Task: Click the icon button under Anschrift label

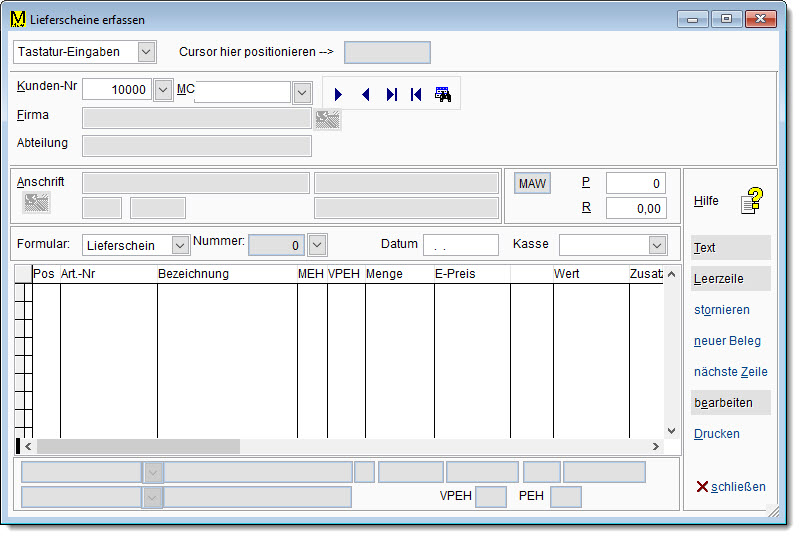Action: tap(37, 203)
